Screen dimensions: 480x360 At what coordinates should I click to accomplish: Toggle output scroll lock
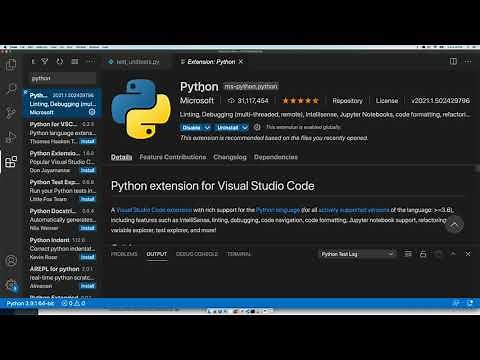[x=423, y=254]
